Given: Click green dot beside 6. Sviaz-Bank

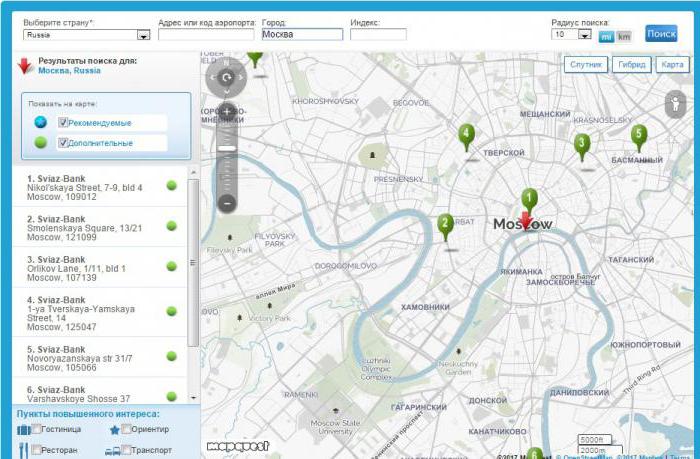Looking at the screenshot, I should point(172,396).
